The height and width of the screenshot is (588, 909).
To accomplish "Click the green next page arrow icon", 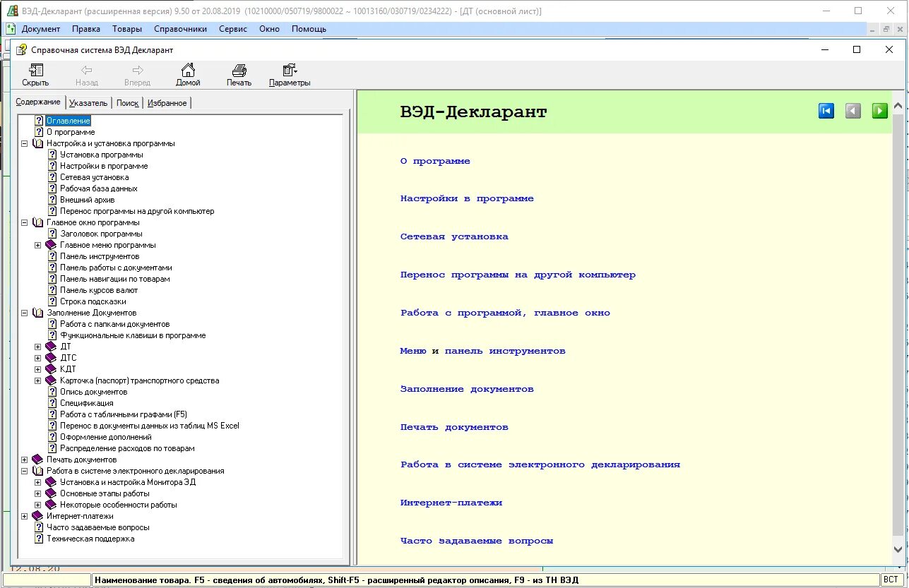I will 879,111.
